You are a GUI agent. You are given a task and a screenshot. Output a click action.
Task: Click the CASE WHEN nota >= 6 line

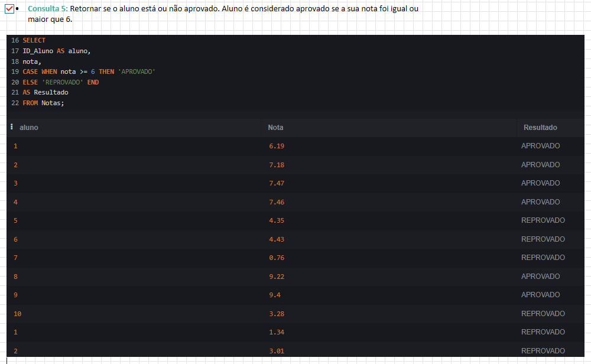click(x=89, y=71)
